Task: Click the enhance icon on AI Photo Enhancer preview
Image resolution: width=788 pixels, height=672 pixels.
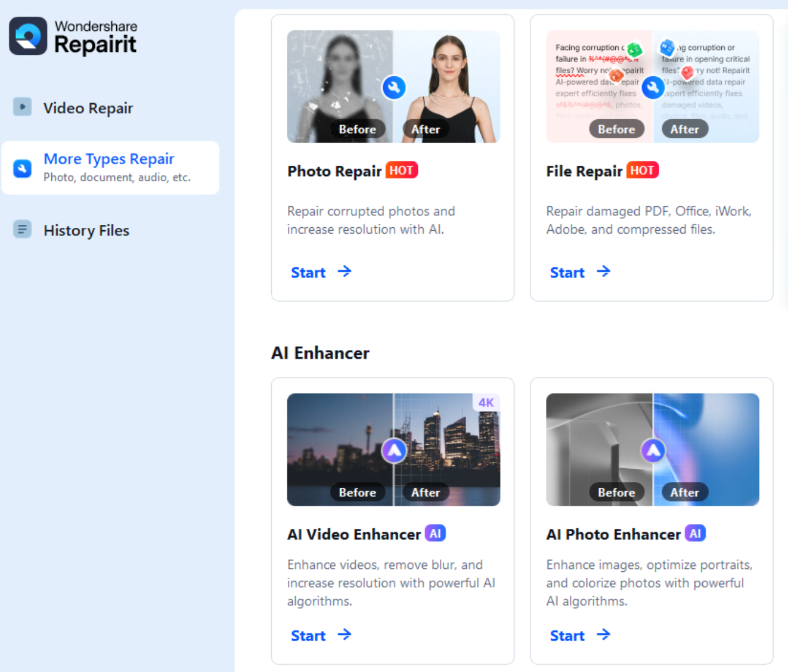Action: pos(653,451)
